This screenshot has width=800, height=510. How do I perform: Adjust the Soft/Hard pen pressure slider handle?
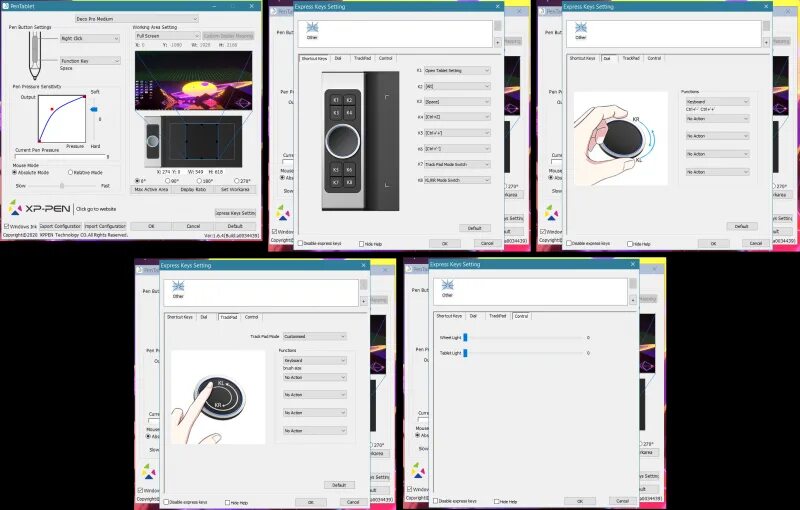94,109
